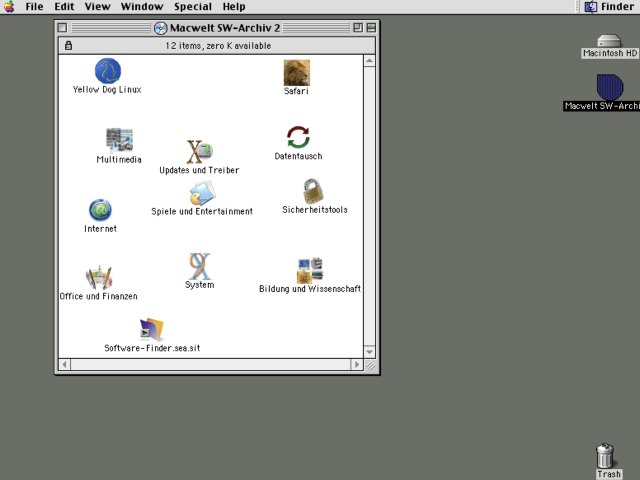640x480 pixels.
Task: Click the vertical scrollbar up arrow
Action: [x=369, y=61]
